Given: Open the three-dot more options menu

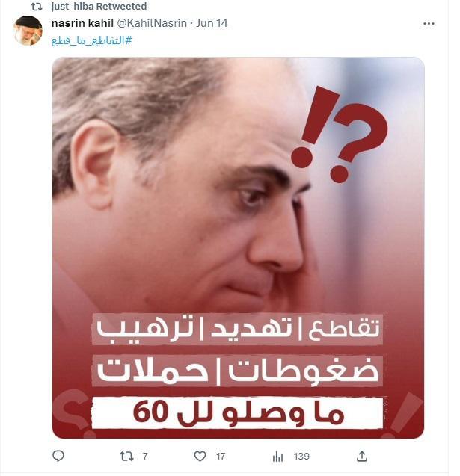Looking at the screenshot, I should point(429,23).
